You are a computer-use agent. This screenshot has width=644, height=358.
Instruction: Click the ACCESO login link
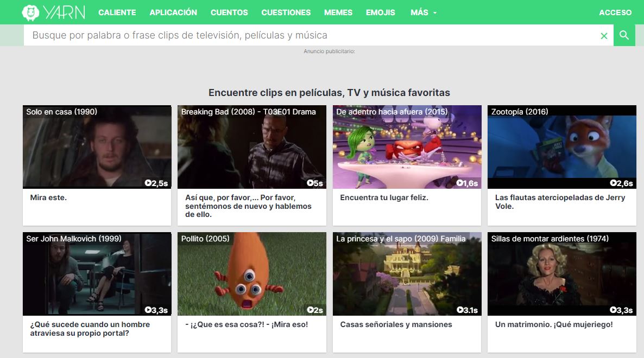click(x=615, y=12)
